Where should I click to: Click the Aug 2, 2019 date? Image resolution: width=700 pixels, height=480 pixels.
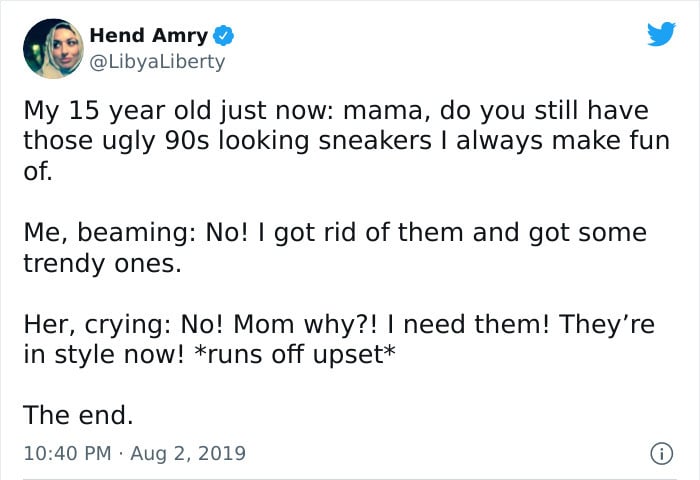click(189, 453)
